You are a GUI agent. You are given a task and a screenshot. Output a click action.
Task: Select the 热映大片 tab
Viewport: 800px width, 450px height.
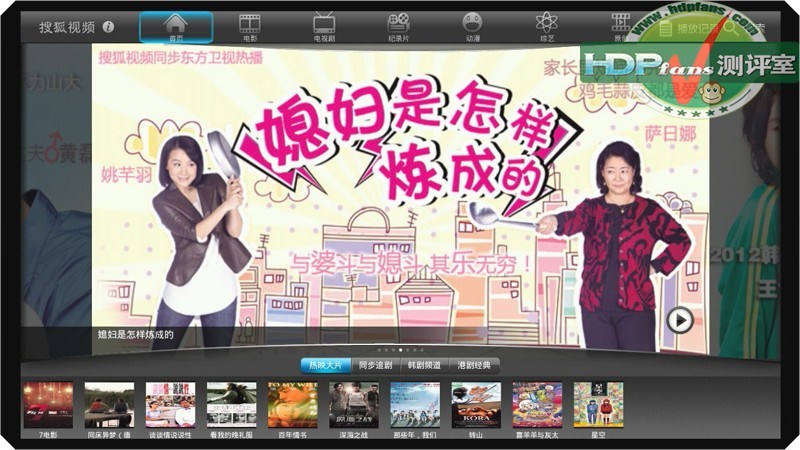click(325, 365)
